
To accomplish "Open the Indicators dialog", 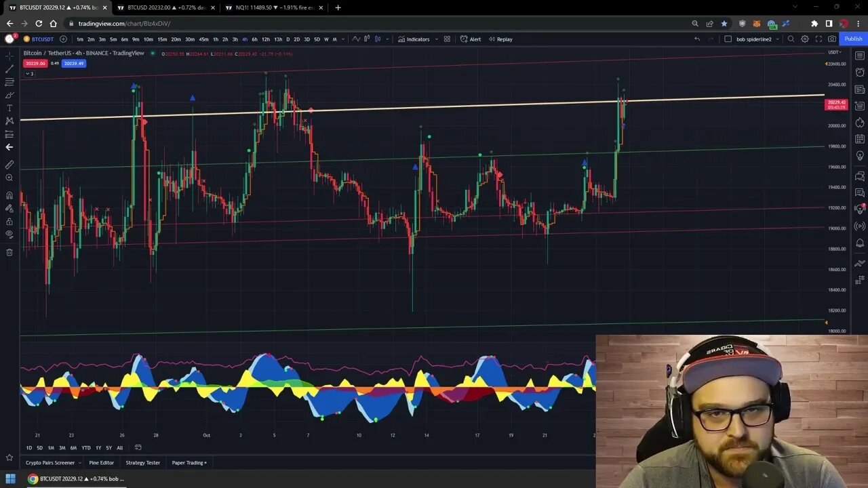I will click(414, 39).
